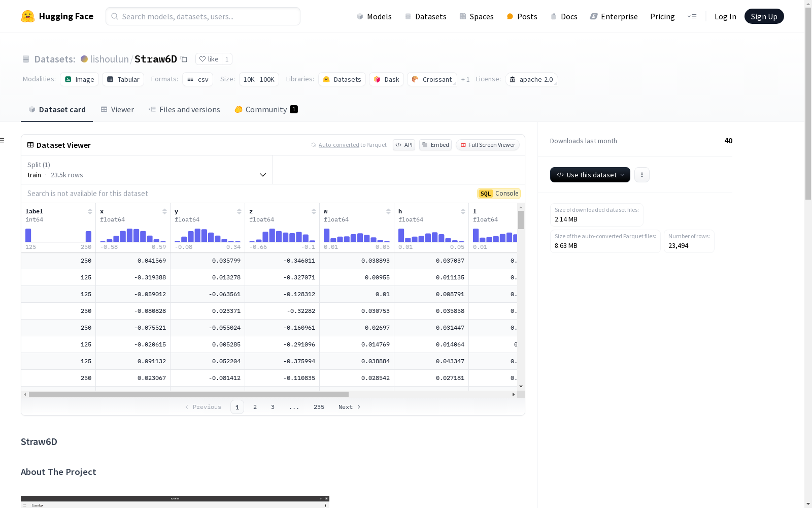Open Models in the top navigation
812x508 pixels.
(374, 16)
